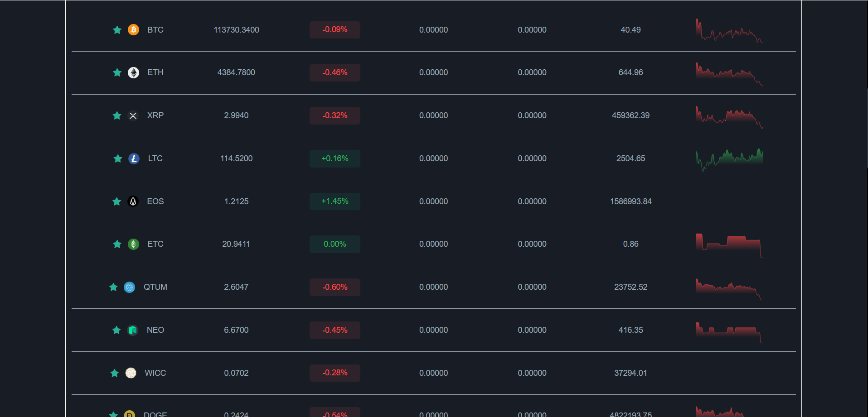
Task: Click the NEO coin icon
Action: 132,330
